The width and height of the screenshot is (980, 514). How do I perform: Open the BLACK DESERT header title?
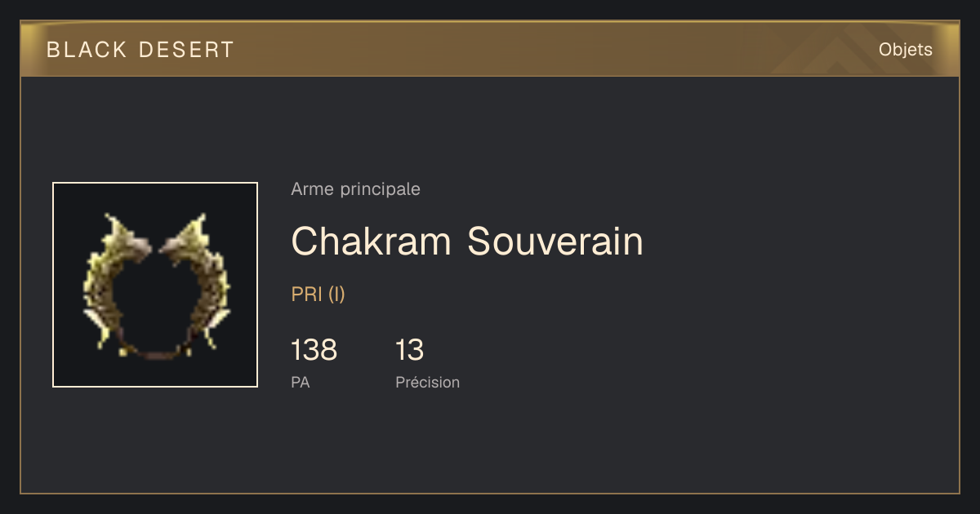pos(140,50)
